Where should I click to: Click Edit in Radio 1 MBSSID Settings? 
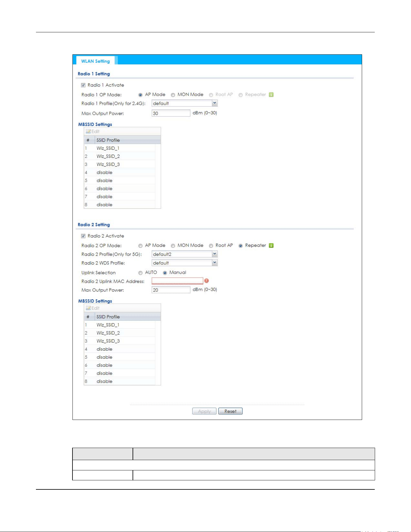(93, 131)
